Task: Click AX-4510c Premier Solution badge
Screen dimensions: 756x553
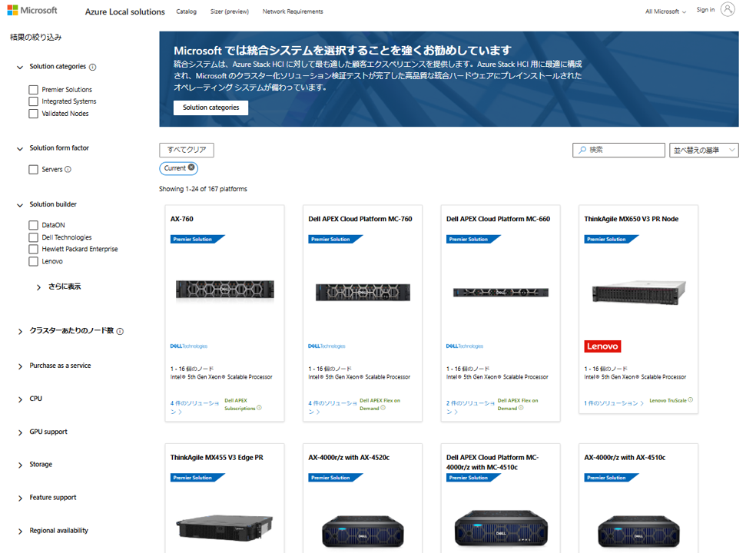Action: [x=611, y=478]
